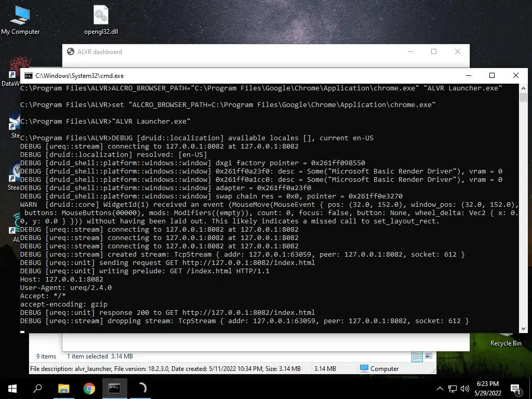This screenshot has height=399, width=532.
Task: Minimize the ALVR dashboard window
Action: pos(410,51)
